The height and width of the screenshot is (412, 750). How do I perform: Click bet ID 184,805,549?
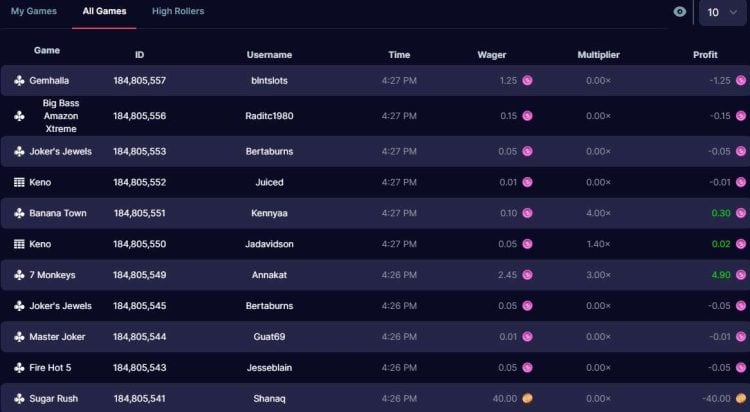click(139, 275)
